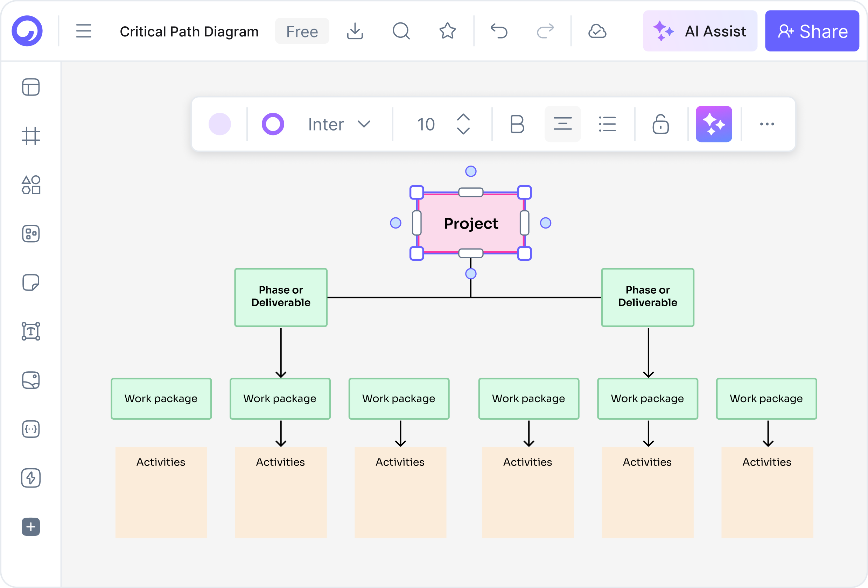The image size is (868, 588).
Task: Click the app logo icon
Action: tap(27, 31)
